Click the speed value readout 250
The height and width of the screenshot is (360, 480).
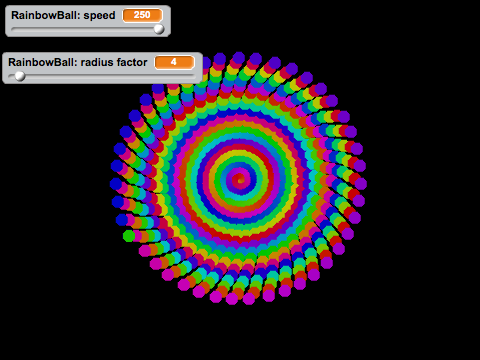tap(142, 15)
